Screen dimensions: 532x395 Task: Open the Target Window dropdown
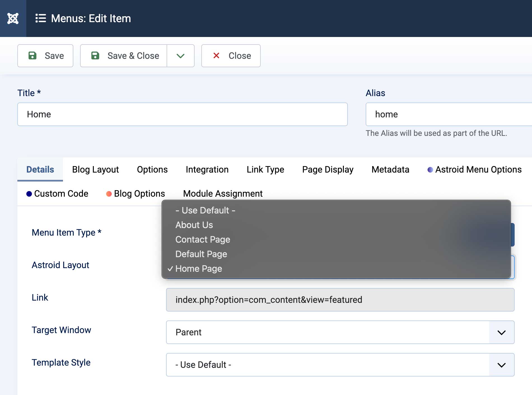(x=340, y=332)
